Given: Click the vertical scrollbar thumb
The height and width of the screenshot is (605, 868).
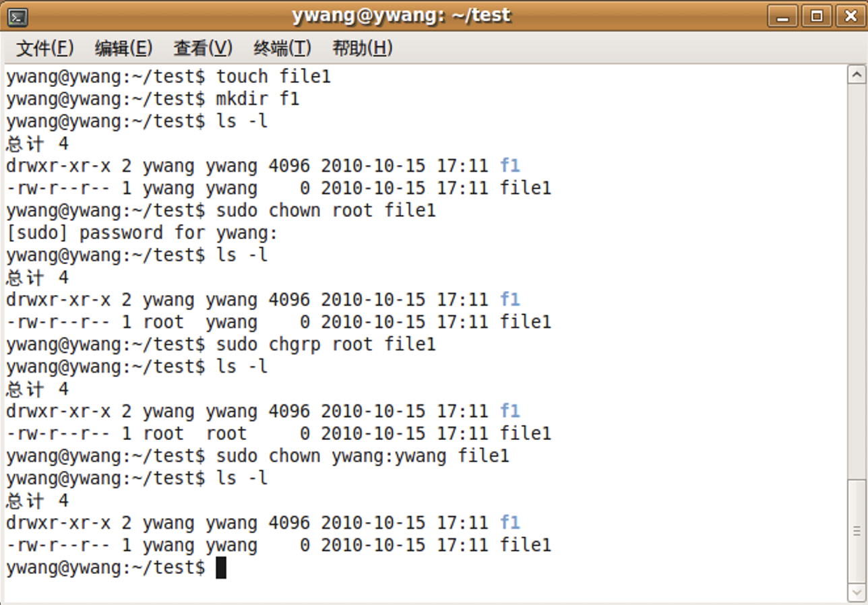Looking at the screenshot, I should (x=857, y=531).
